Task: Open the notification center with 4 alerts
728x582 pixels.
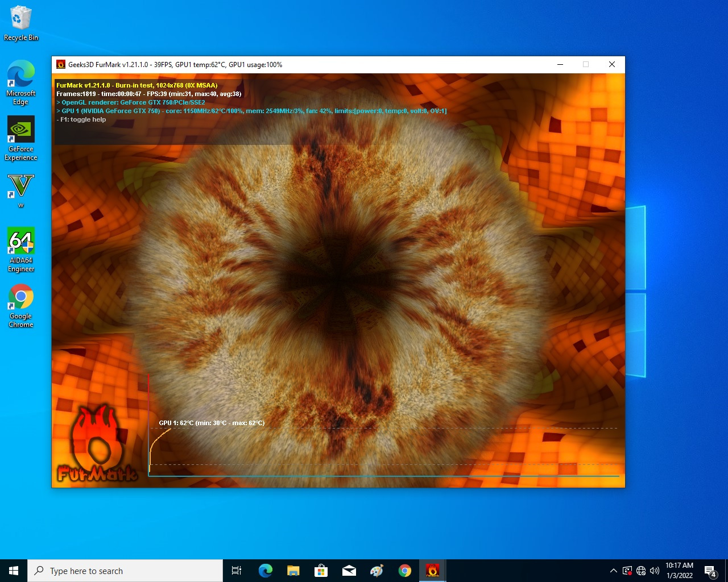Action: pos(710,571)
